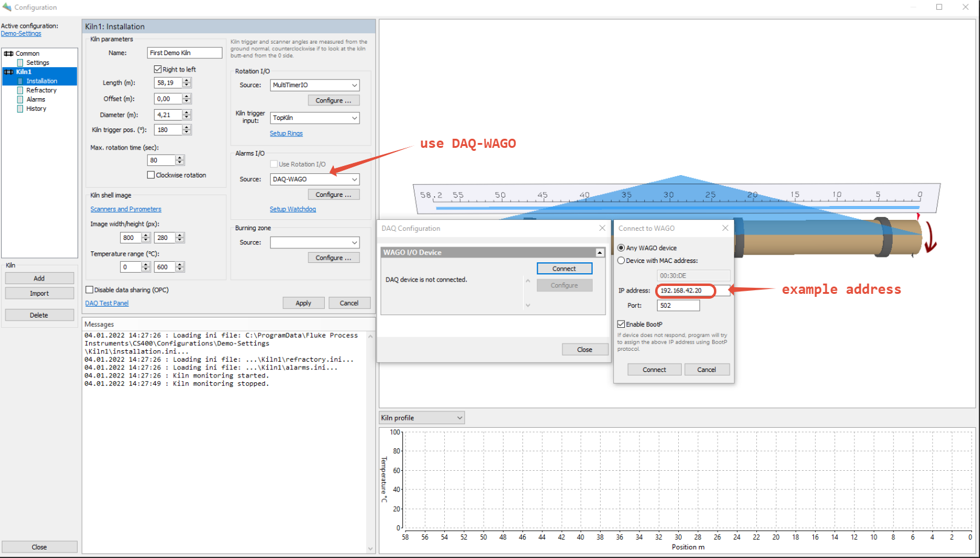Open the Setup Watchdog link
Viewport: 980px width, 558px height.
click(x=293, y=209)
